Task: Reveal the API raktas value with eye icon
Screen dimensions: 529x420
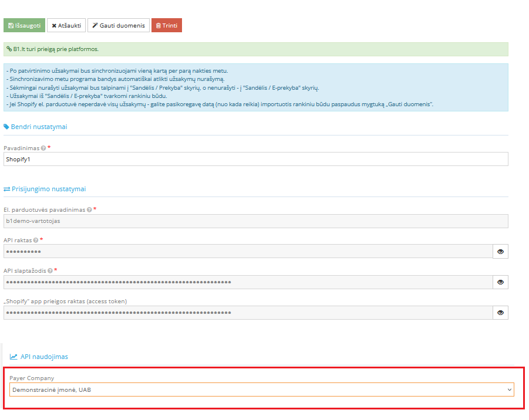Action: [x=500, y=252]
